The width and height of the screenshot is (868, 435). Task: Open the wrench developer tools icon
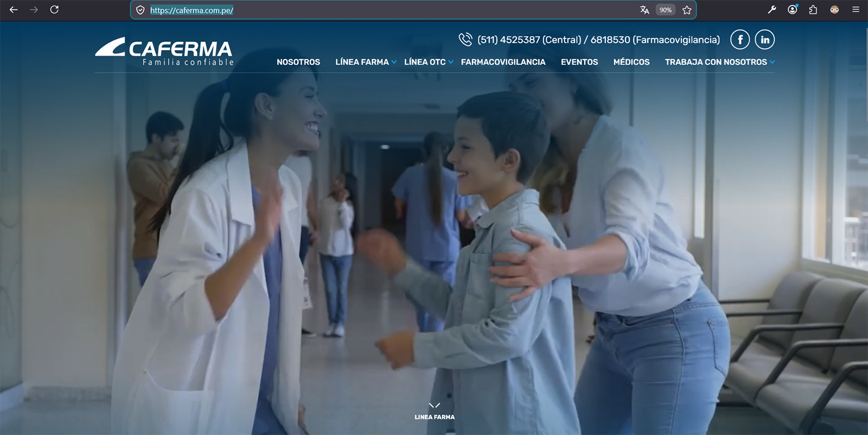click(772, 10)
